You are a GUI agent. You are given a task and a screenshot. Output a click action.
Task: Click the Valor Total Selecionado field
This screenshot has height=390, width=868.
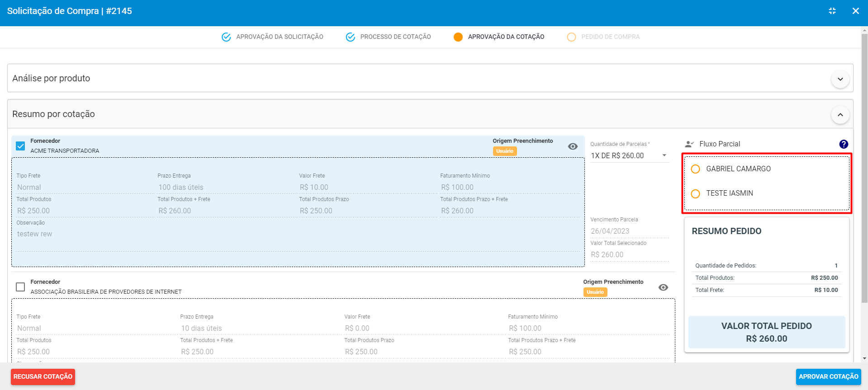point(629,254)
